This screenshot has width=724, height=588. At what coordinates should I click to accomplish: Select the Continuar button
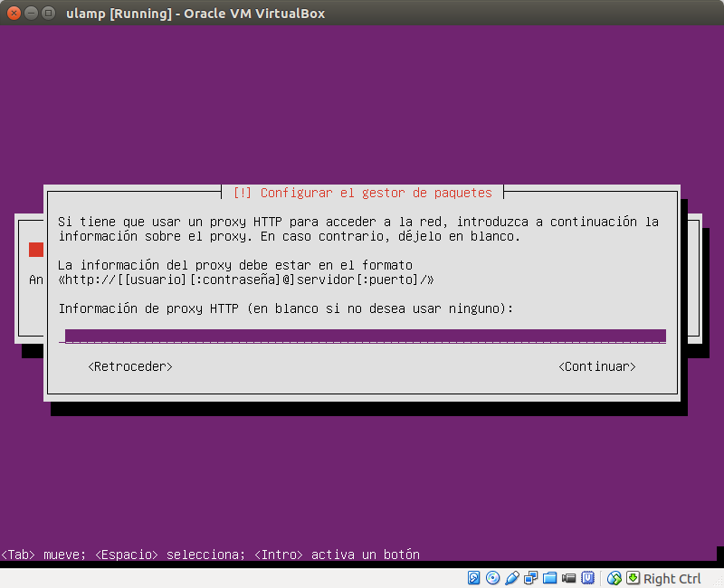[x=597, y=366]
